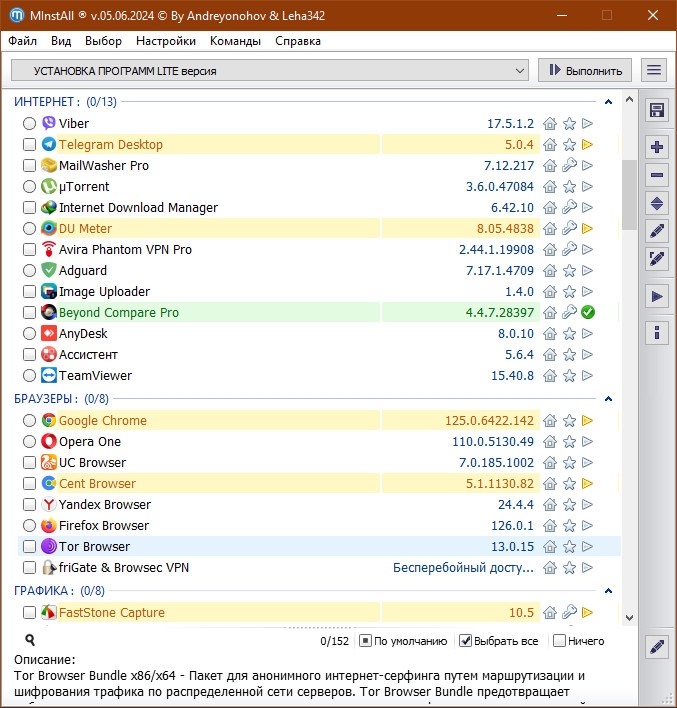
Task: Click the run arrow for µTorrent
Action: tap(587, 186)
